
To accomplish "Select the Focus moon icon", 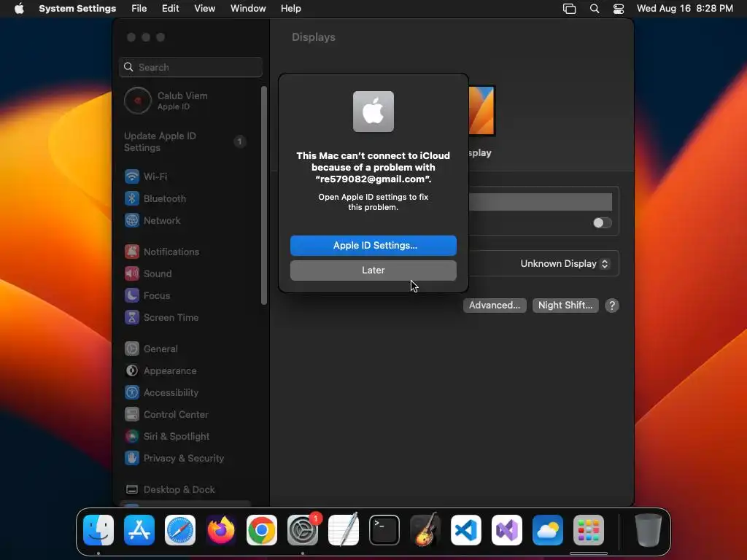I will [132, 296].
